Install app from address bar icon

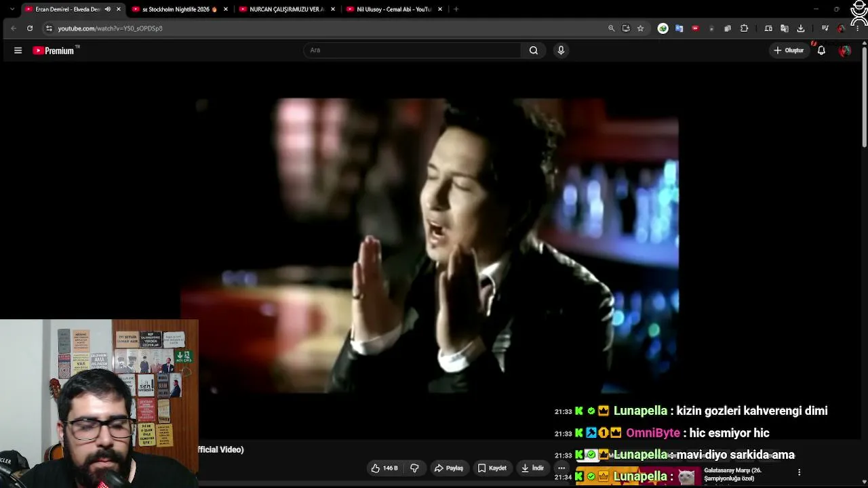coord(626,28)
